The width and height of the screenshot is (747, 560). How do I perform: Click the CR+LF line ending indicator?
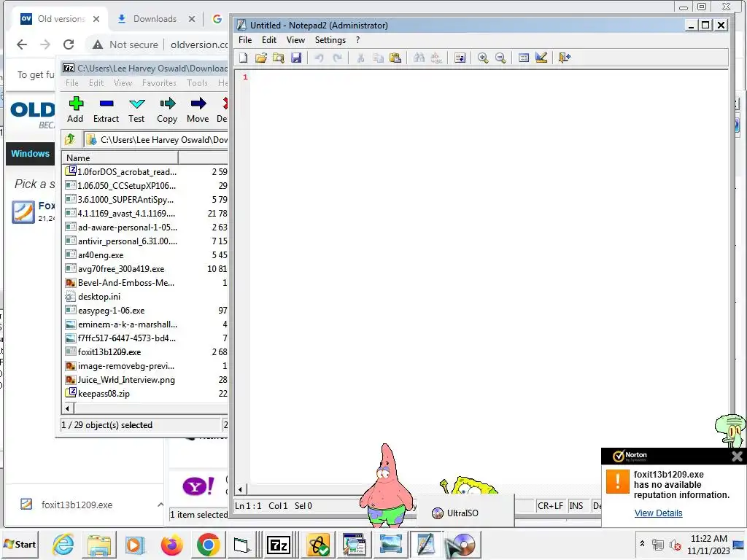point(550,506)
